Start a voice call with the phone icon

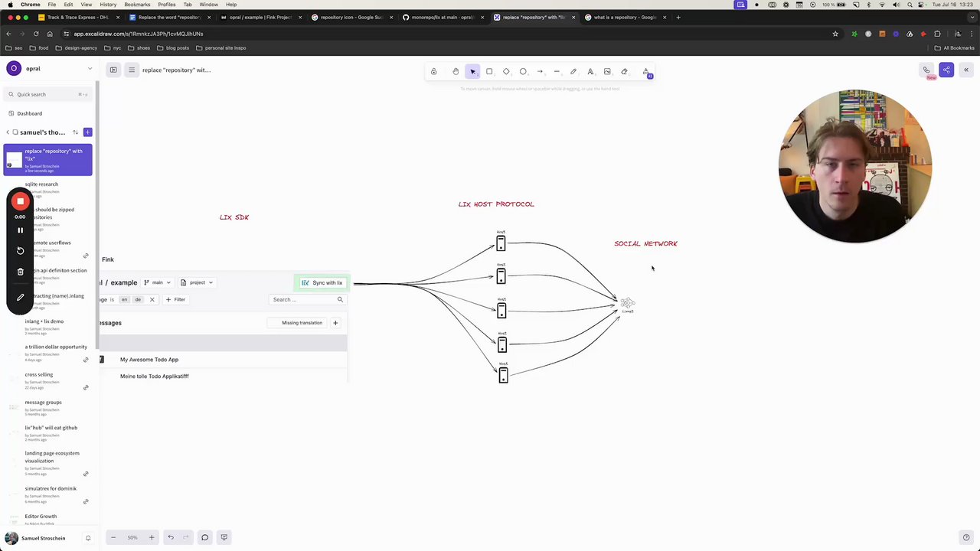[926, 70]
